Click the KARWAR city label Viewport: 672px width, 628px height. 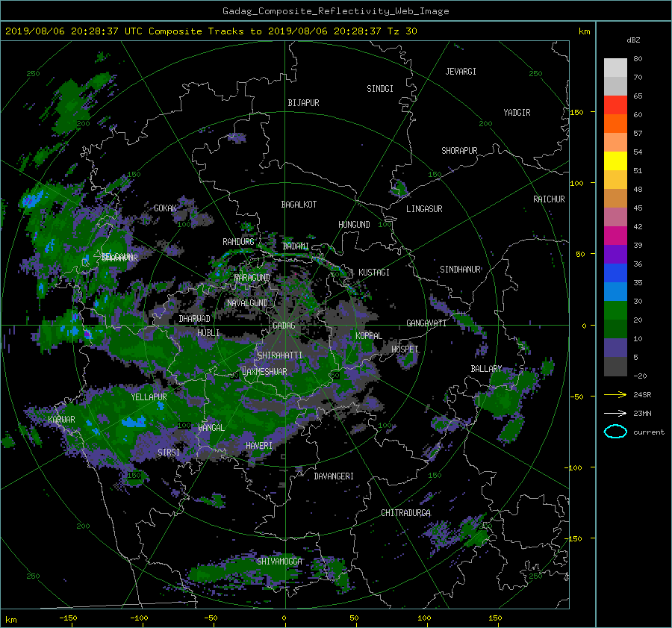coord(61,420)
